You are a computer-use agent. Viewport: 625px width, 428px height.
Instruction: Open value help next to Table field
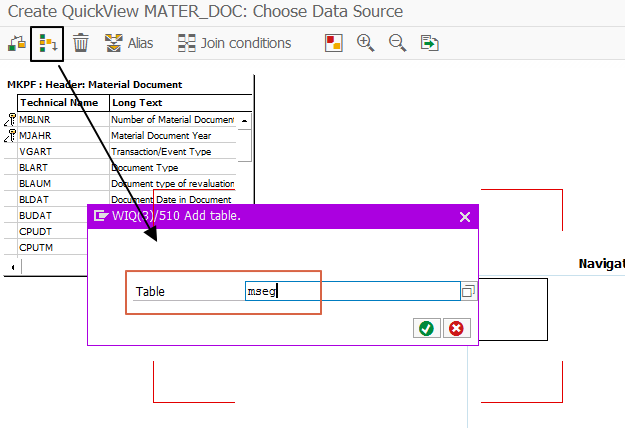tap(468, 291)
